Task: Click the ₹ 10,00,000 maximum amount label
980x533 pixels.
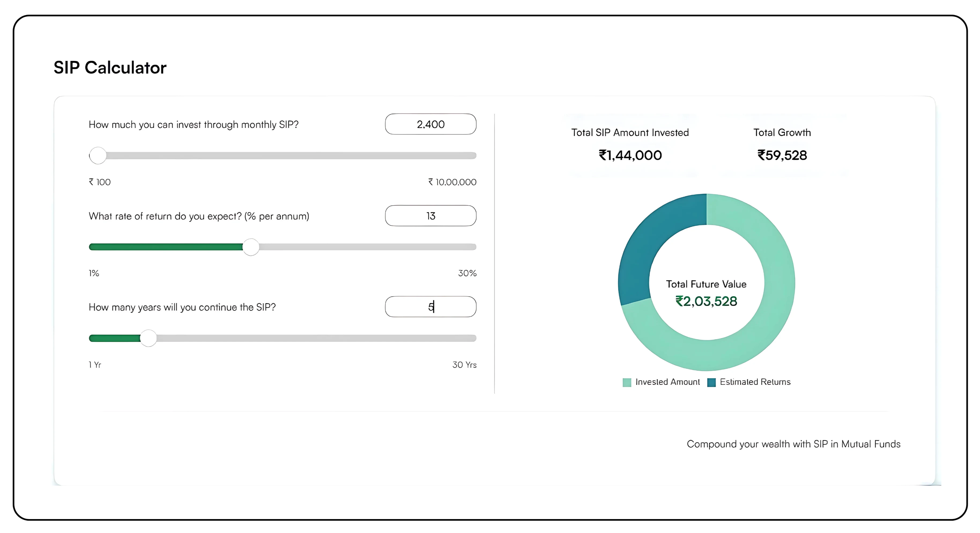Action: [452, 182]
